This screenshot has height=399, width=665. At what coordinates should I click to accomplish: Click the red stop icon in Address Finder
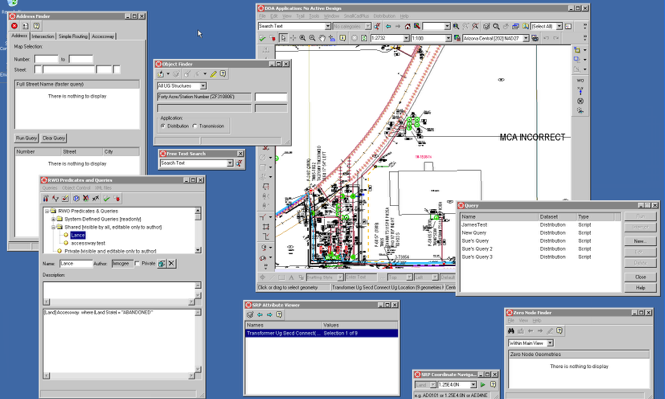[14, 26]
